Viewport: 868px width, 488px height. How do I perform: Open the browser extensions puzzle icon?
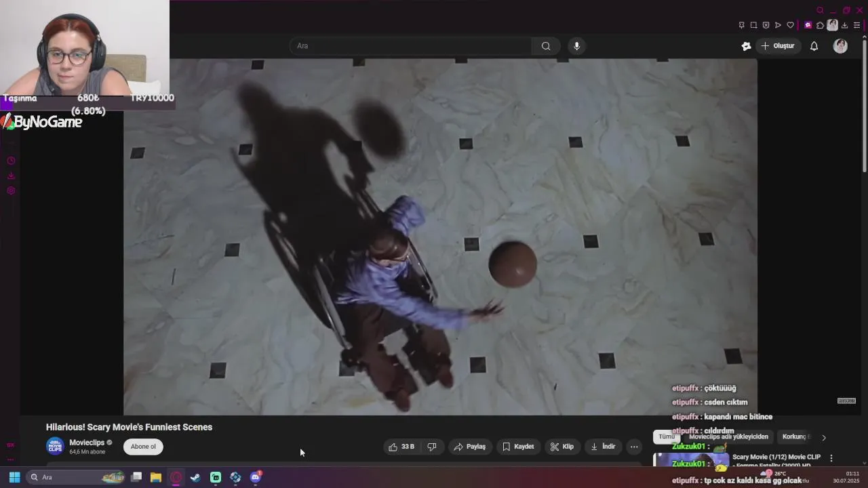pyautogui.click(x=820, y=25)
